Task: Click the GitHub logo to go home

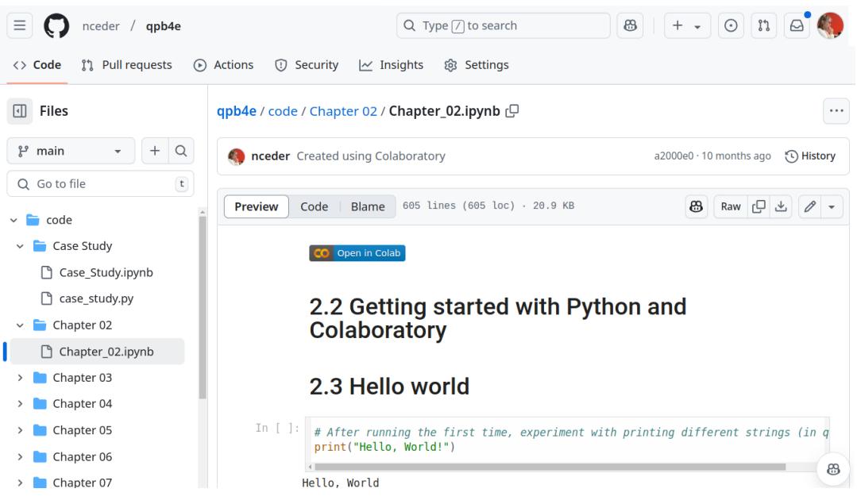Action: click(x=56, y=26)
